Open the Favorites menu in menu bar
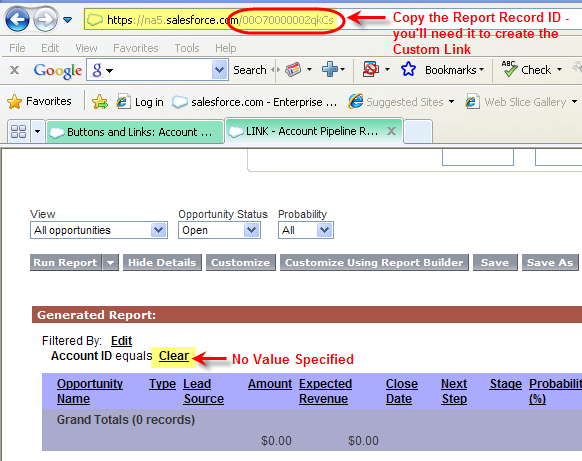 135,48
